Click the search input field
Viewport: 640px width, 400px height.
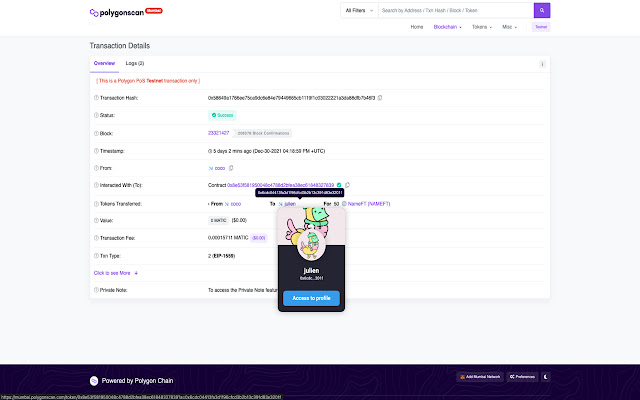click(x=456, y=11)
